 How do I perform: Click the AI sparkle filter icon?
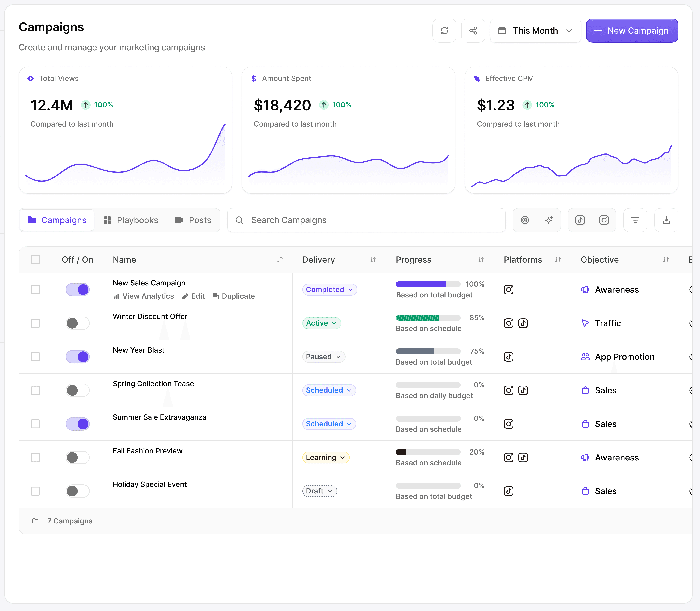(549, 220)
